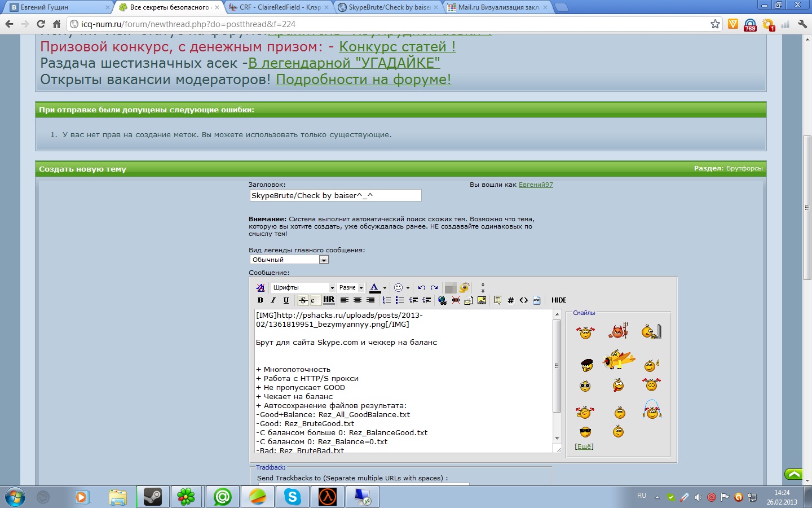This screenshot has height=508, width=812.
Task: Insert the airplane smiley
Action: 619,360
